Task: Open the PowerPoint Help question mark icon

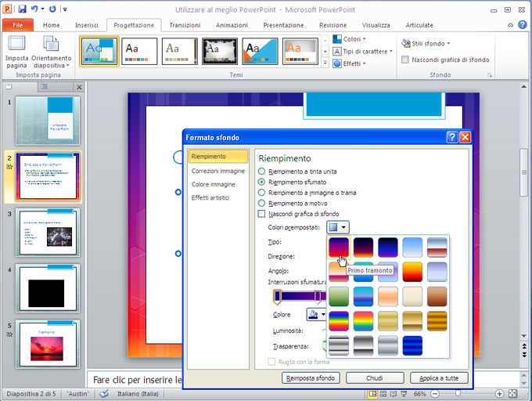Action: (x=523, y=25)
